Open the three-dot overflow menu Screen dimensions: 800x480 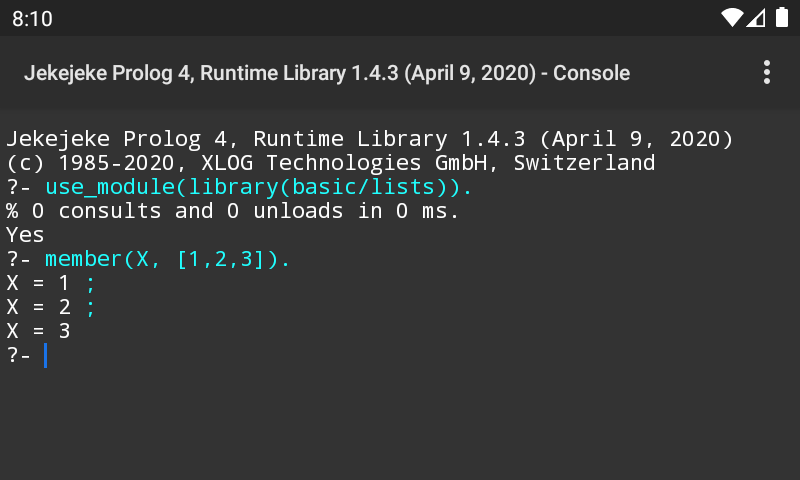click(x=766, y=72)
